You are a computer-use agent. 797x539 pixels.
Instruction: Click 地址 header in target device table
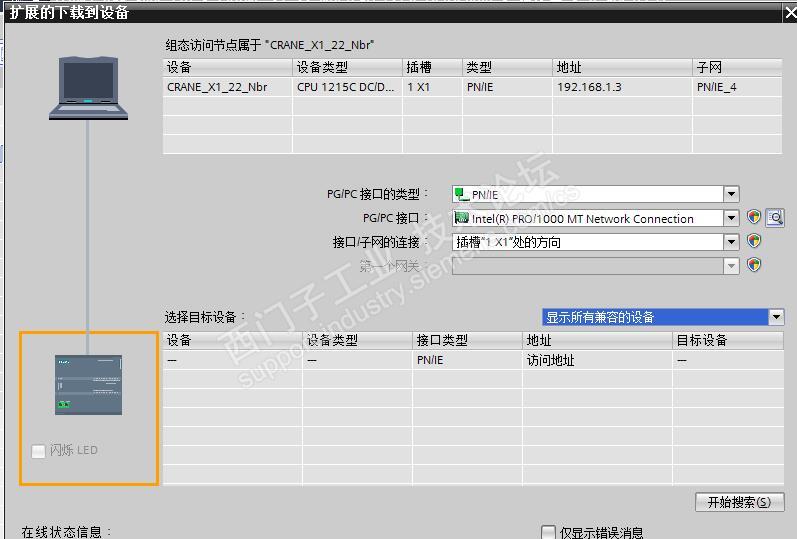coord(598,340)
